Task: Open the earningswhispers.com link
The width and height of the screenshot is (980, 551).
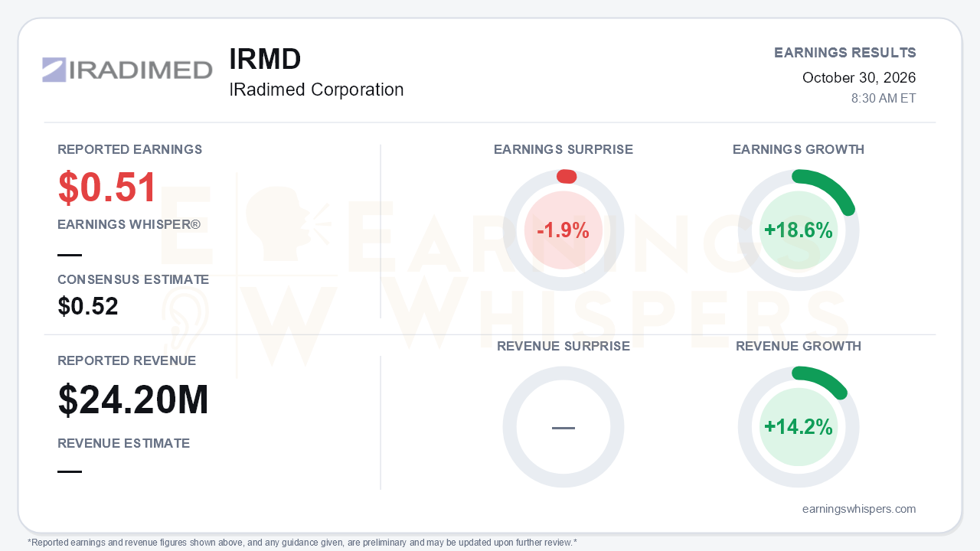Action: pyautogui.click(x=859, y=509)
